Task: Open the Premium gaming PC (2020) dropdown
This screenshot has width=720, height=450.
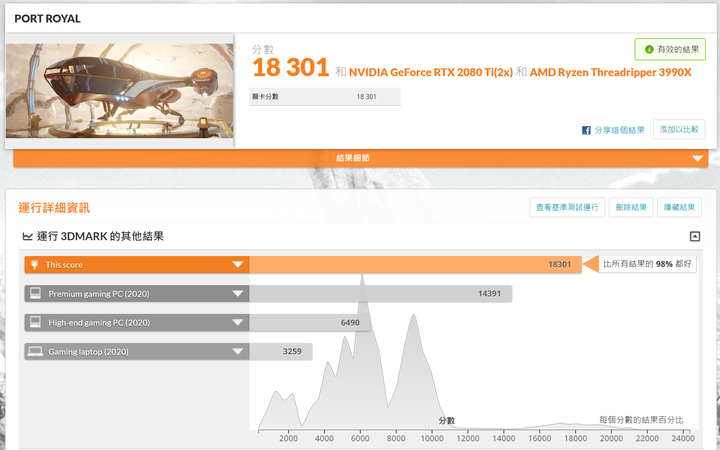Action: [x=237, y=293]
